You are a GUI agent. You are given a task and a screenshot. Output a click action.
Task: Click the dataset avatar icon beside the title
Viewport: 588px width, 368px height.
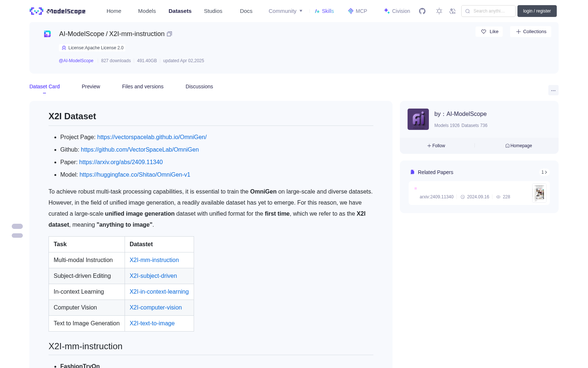47,34
